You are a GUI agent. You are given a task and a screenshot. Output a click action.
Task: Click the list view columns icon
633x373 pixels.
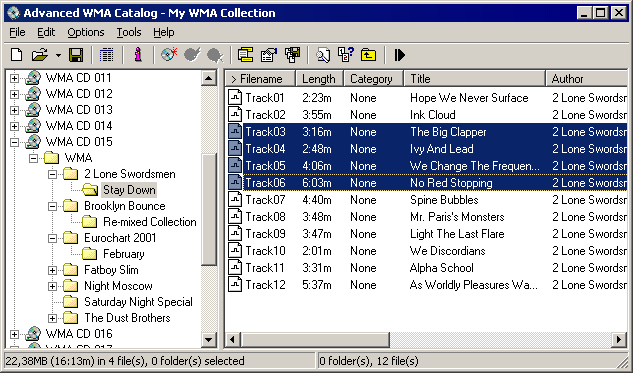[106, 55]
